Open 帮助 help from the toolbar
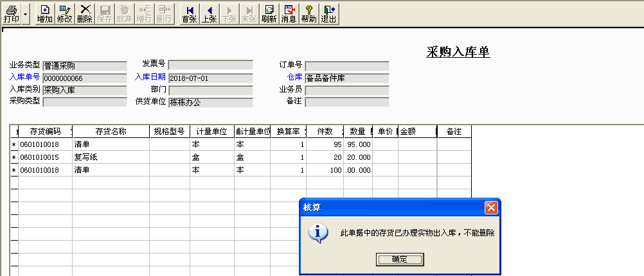 pos(309,14)
